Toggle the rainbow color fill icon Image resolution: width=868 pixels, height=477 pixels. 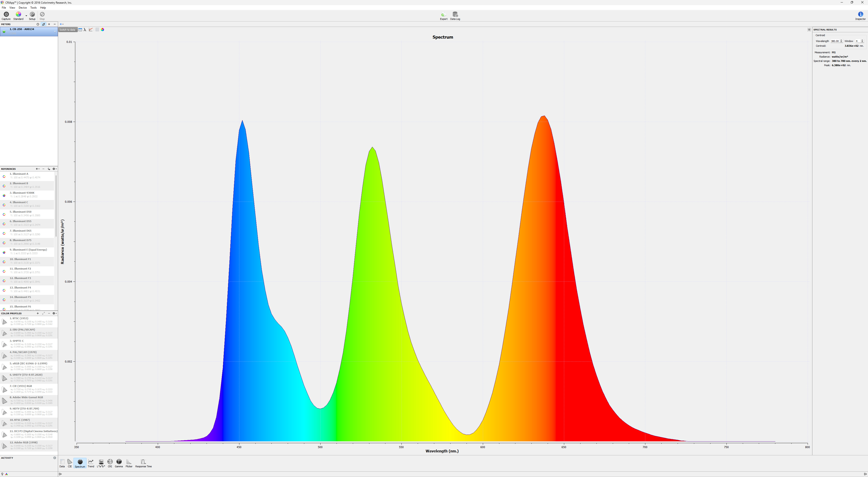click(x=102, y=30)
